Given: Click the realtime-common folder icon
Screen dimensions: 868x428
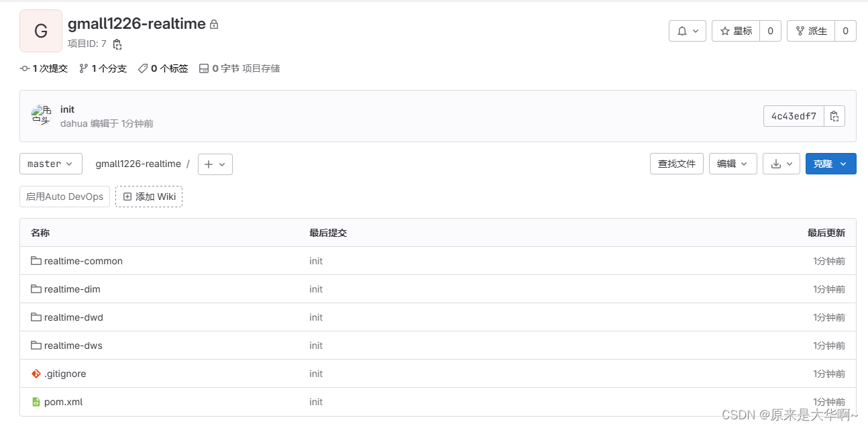Looking at the screenshot, I should point(36,261).
